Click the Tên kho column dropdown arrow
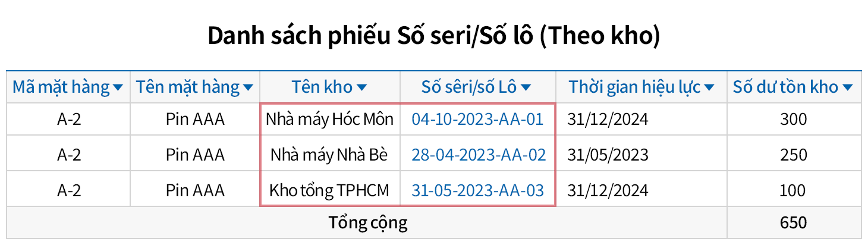 pyautogui.click(x=361, y=88)
